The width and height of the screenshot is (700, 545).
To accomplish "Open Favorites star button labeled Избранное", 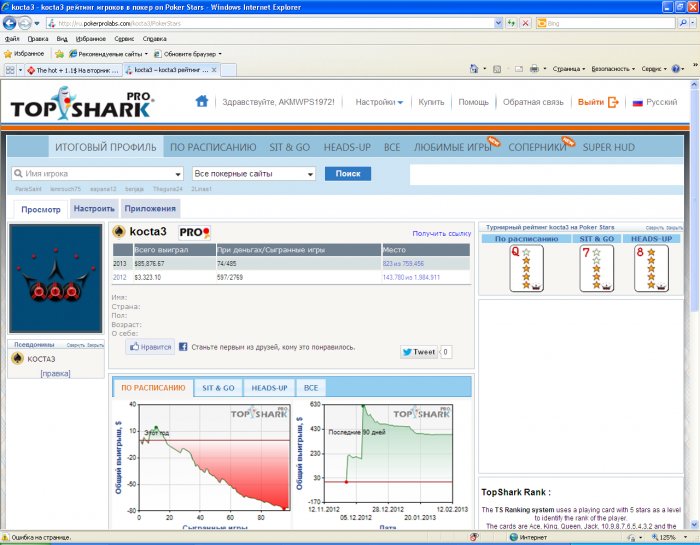I will (24, 54).
